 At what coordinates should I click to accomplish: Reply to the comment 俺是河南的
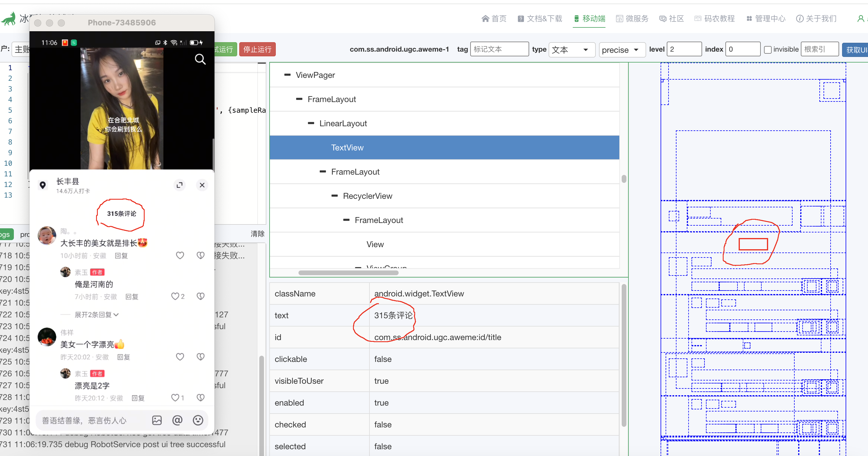coord(132,297)
